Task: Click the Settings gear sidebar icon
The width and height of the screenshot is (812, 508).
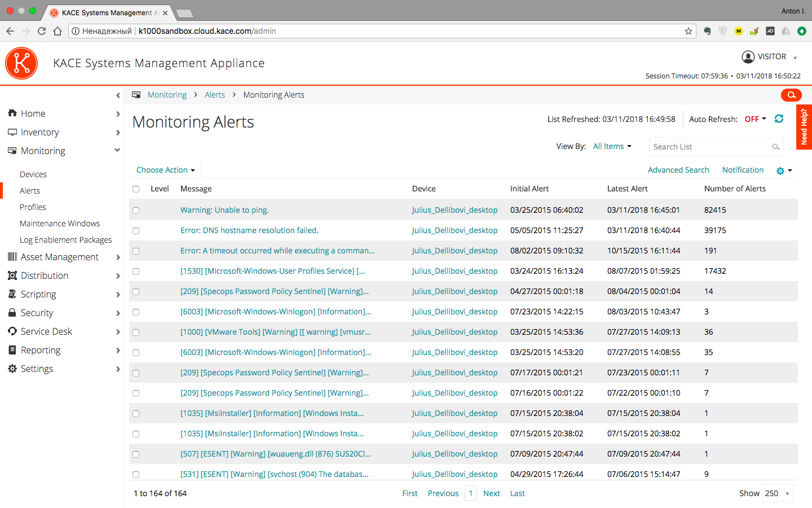Action: tap(12, 369)
